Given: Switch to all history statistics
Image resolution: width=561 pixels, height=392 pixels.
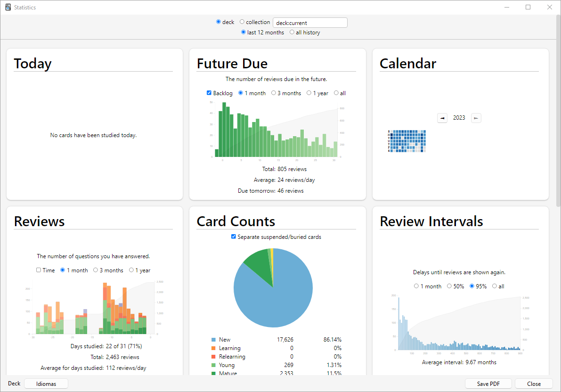Looking at the screenshot, I should click(x=292, y=32).
